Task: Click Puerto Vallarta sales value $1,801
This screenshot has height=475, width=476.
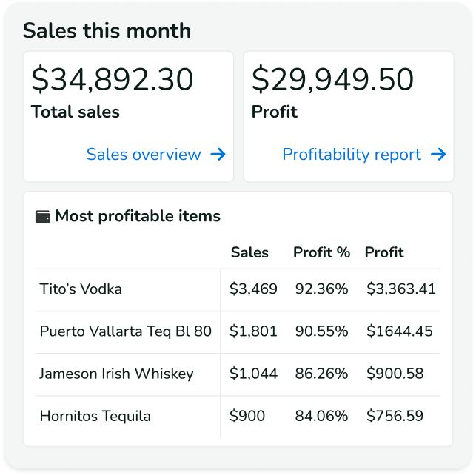Action: pyautogui.click(x=253, y=331)
